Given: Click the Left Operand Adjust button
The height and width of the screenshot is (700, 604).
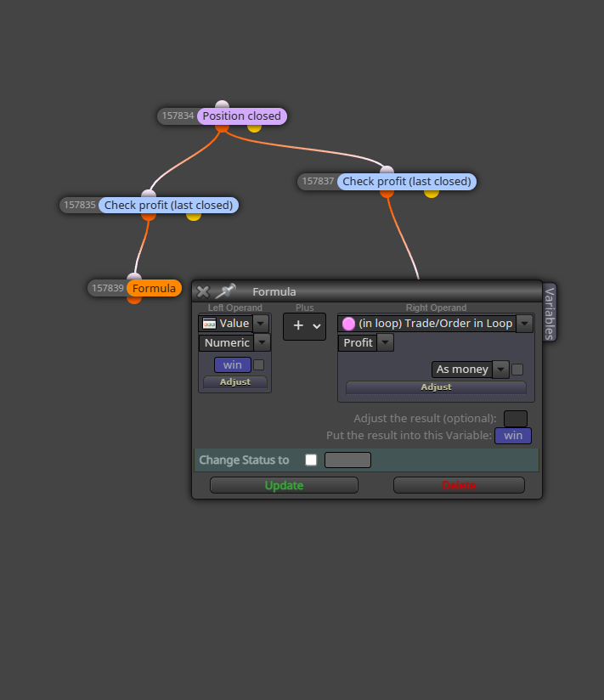Looking at the screenshot, I should (x=235, y=382).
